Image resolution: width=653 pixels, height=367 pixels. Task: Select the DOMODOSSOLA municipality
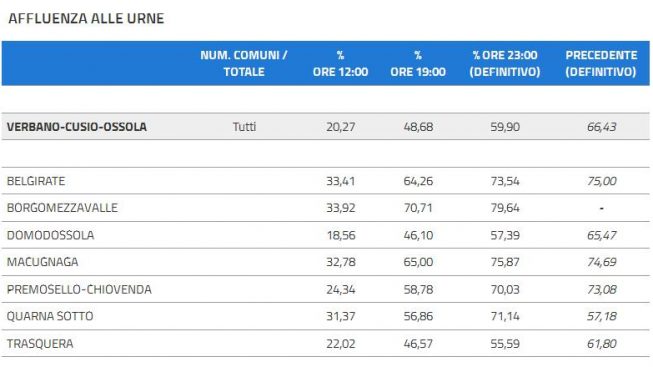[x=50, y=235]
